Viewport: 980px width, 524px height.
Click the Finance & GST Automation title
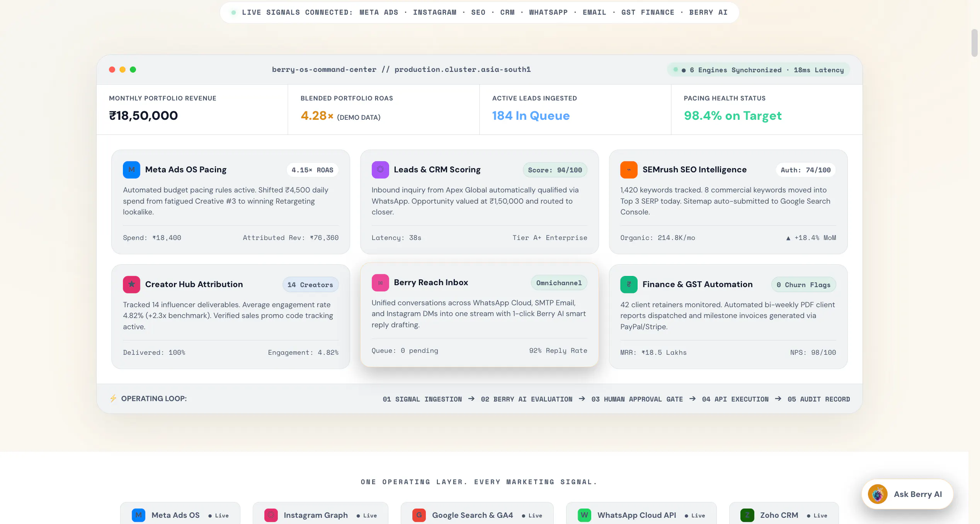click(698, 284)
